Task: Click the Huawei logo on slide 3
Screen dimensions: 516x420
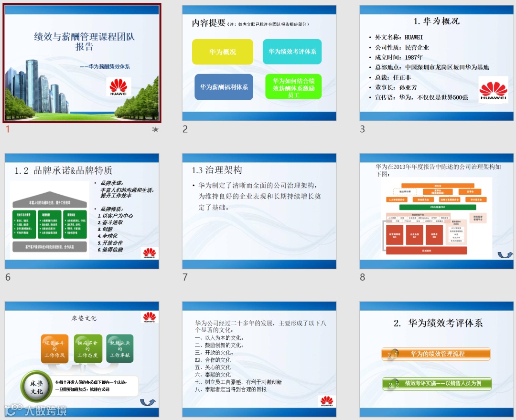Action: point(493,90)
